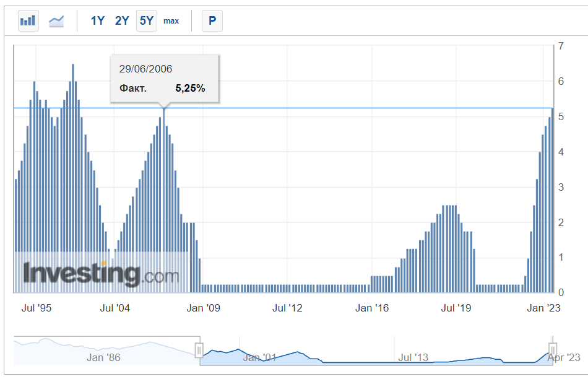Click the Jul '19 x-axis label
The image size is (588, 379).
tap(456, 308)
